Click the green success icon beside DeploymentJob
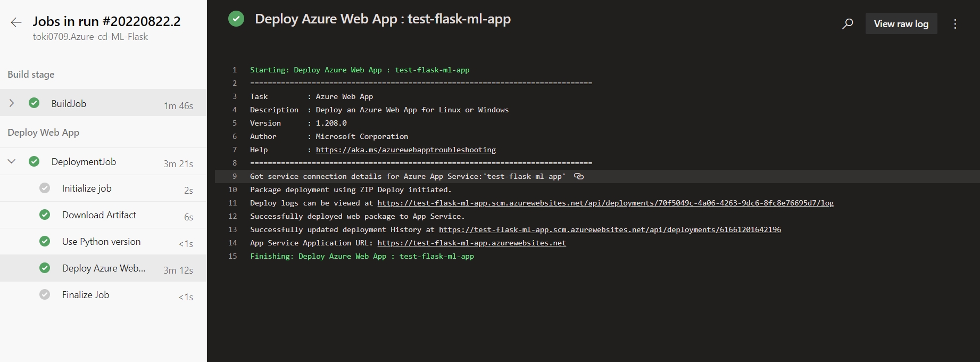The image size is (980, 362). pyautogui.click(x=34, y=161)
